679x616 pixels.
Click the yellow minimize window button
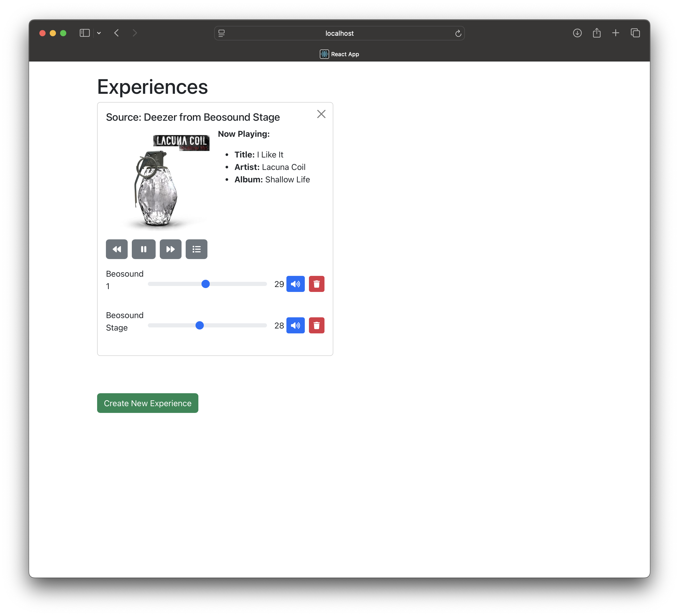coord(53,33)
